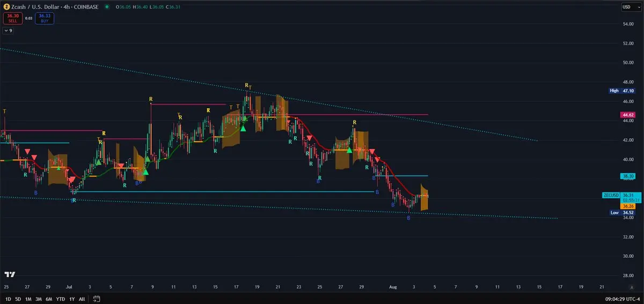The image size is (644, 304).
Task: Select the 5D time range
Action: 18,299
